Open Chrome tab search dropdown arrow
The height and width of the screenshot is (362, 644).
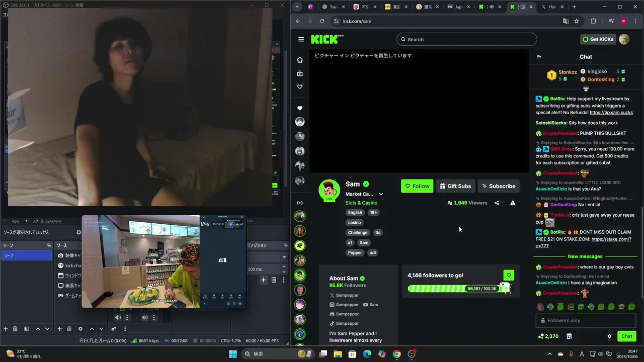pos(297,7)
